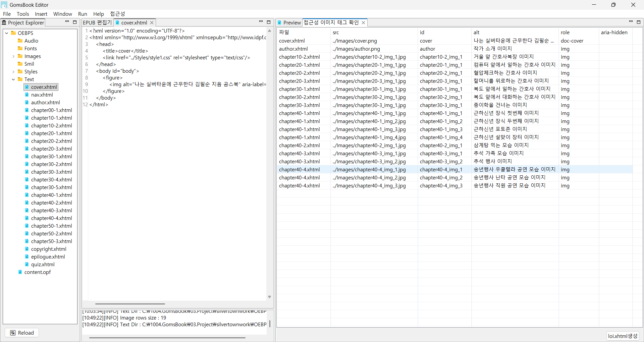The height and width of the screenshot is (342, 644).
Task: Select copyright.xhtml in the tree
Action: [x=49, y=249]
